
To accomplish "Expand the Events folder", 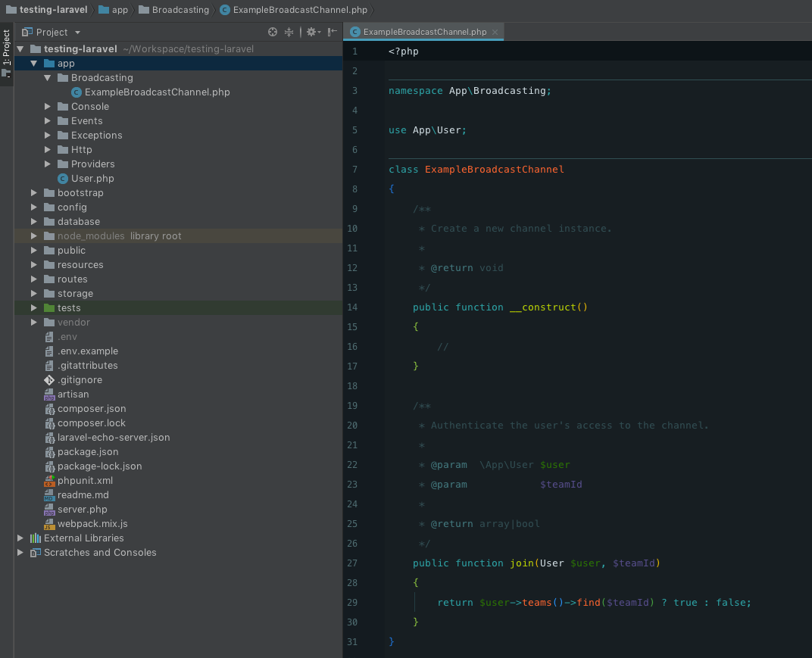I will point(48,120).
